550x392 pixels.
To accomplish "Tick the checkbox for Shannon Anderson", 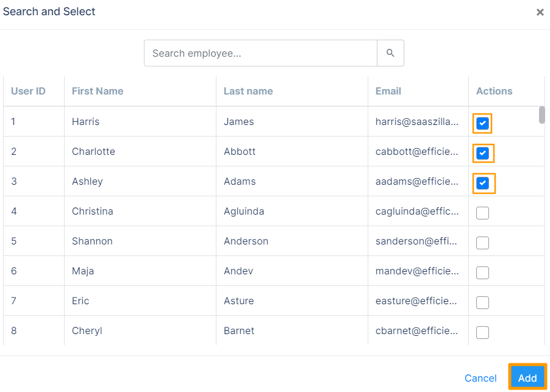I will point(482,243).
